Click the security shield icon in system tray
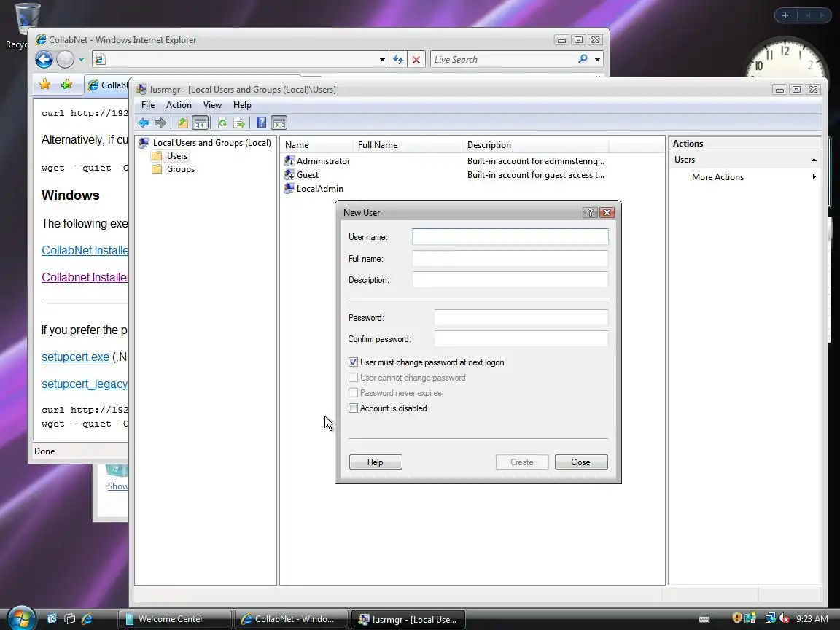The image size is (840, 630). click(x=737, y=618)
